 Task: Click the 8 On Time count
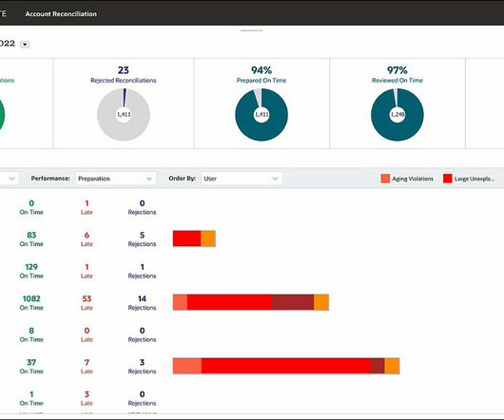pos(31,331)
